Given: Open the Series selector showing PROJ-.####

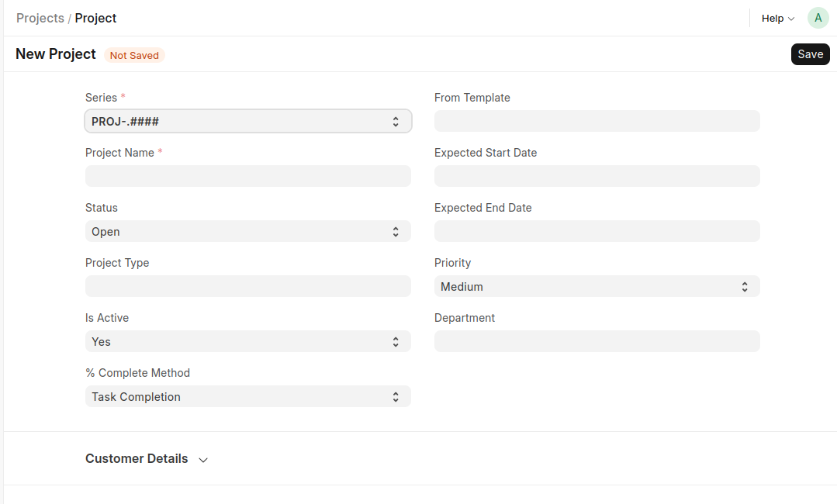Looking at the screenshot, I should click(x=247, y=121).
